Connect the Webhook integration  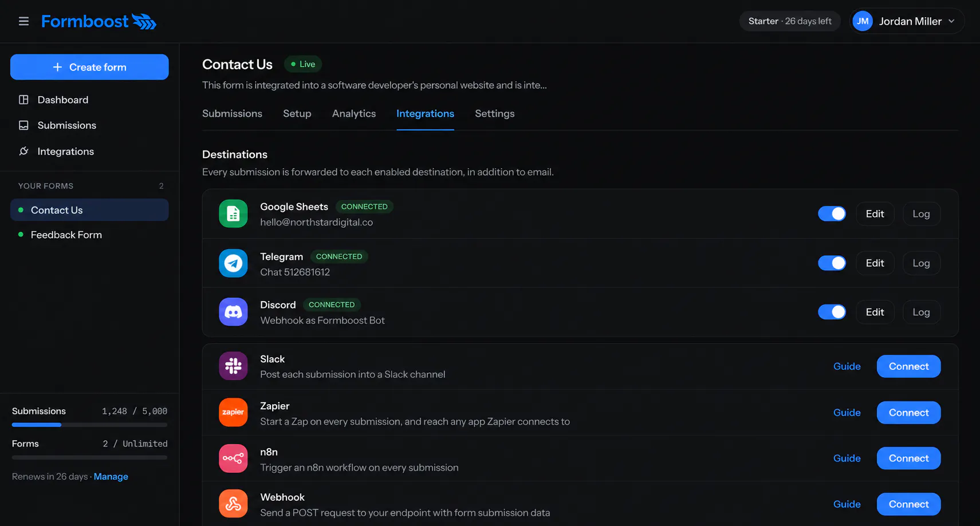click(908, 504)
